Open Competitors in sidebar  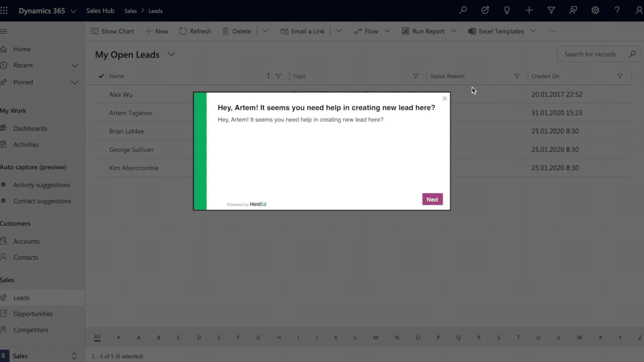[x=31, y=329]
